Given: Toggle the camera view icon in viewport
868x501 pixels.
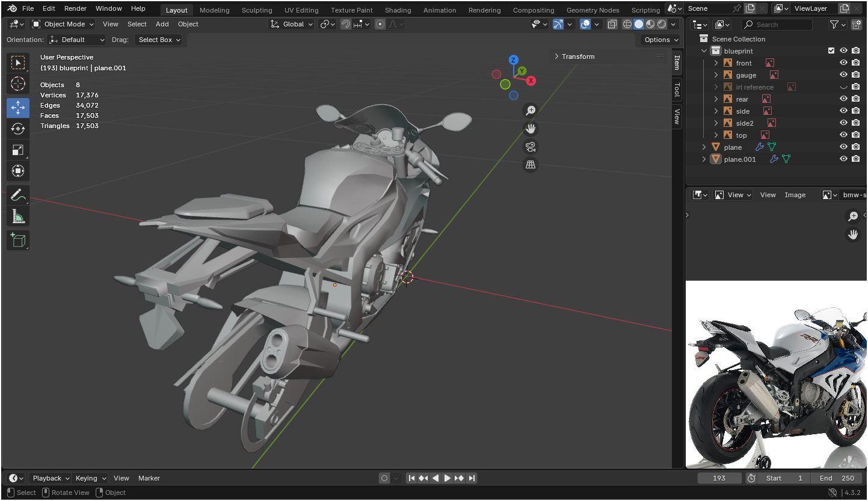Looking at the screenshot, I should tap(531, 147).
